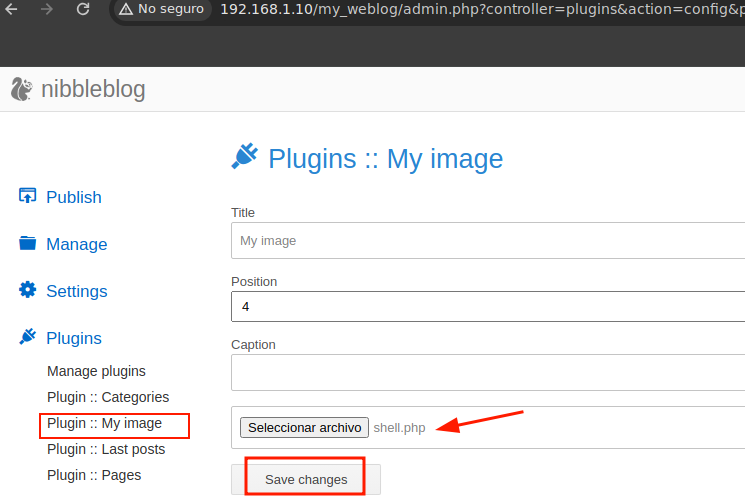The image size is (745, 498).
Task: Click the Publish upload icon in sidebar
Action: (x=28, y=196)
